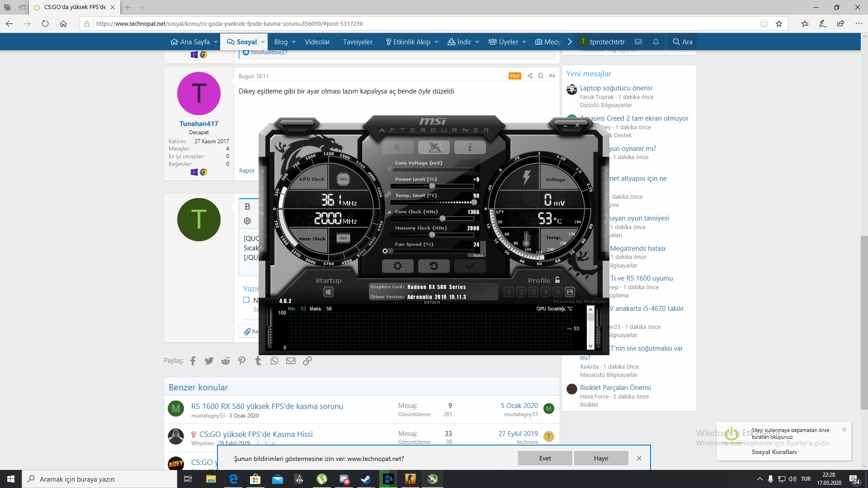Open Steam from the taskbar
The image size is (868, 488).
click(366, 479)
